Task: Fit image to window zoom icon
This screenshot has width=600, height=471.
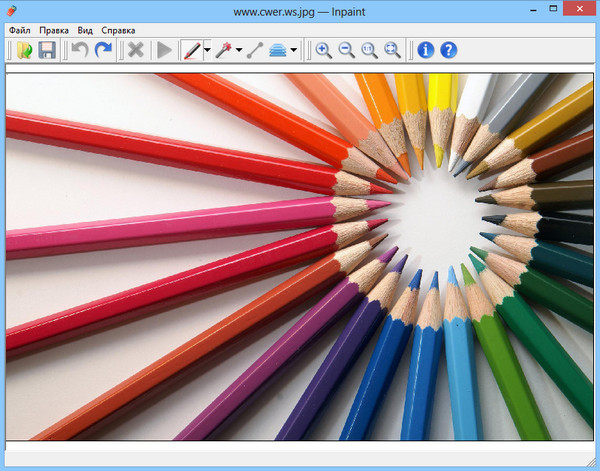Action: (x=393, y=50)
